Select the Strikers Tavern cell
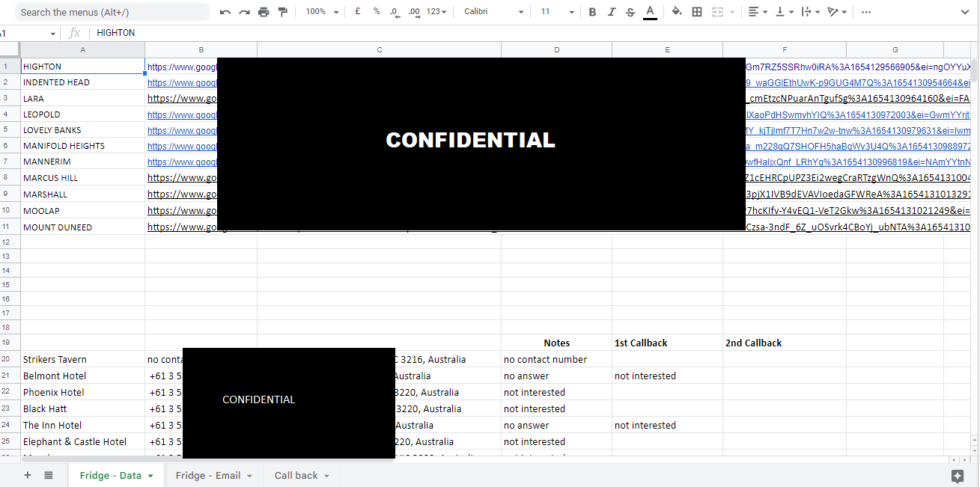The height and width of the screenshot is (487, 980). [83, 359]
